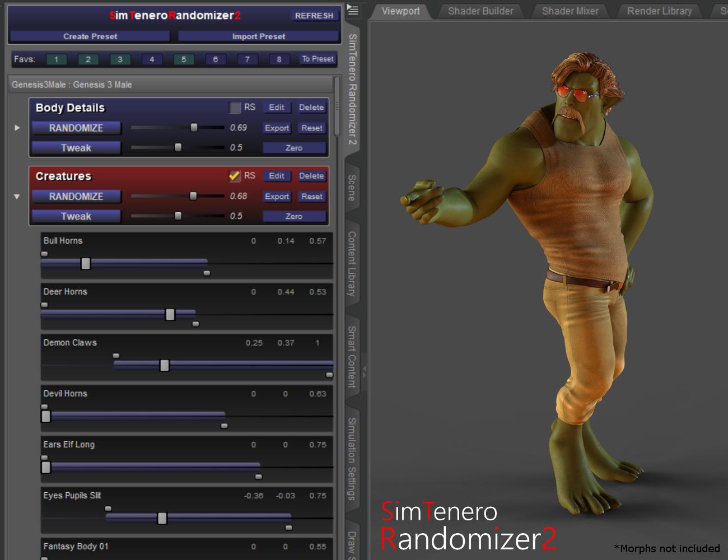Edit the Body Details group
This screenshot has height=560, width=728.
coord(277,107)
